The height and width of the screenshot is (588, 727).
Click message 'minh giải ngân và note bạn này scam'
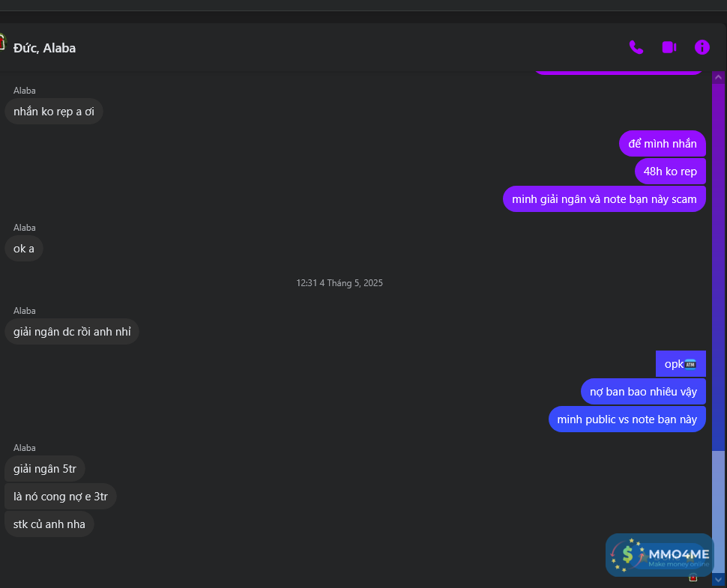(604, 199)
